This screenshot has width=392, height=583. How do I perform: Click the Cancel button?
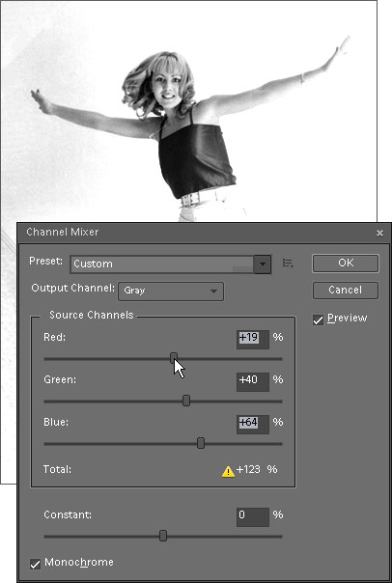[x=346, y=290]
